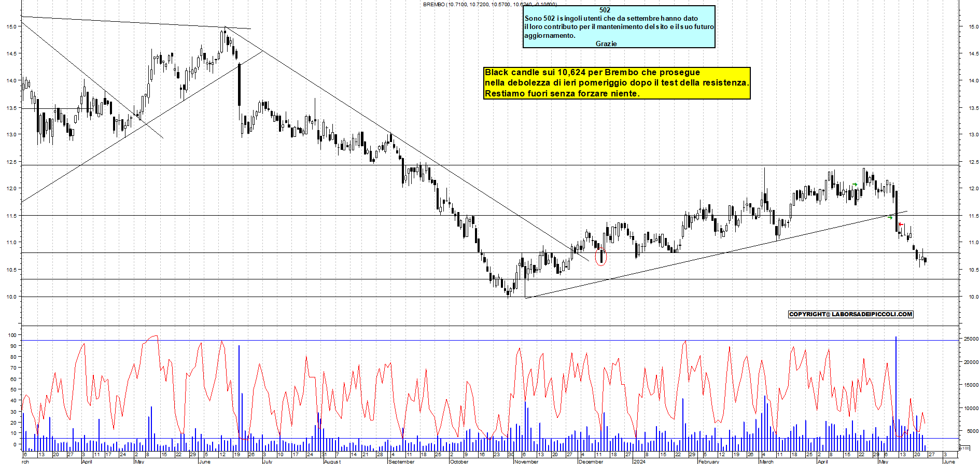Screen dimensions: 980x464
Task: Select the 'Grazie' text in the cyan box
Action: tap(606, 44)
